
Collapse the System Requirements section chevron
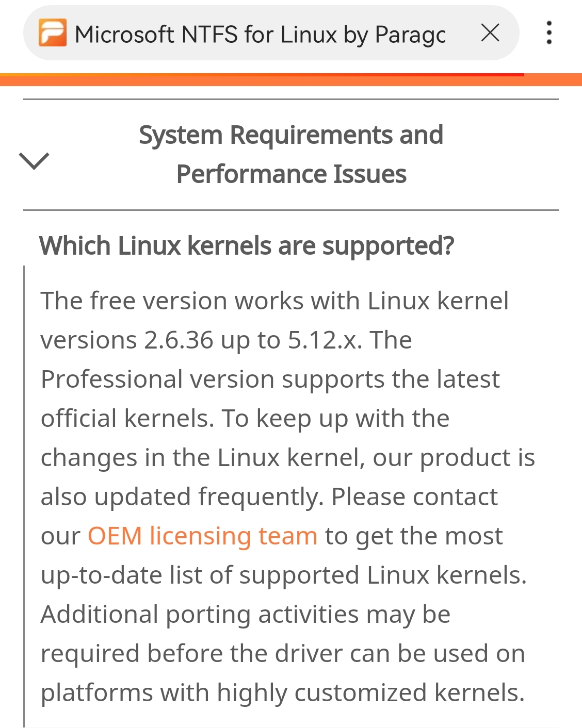click(x=34, y=160)
